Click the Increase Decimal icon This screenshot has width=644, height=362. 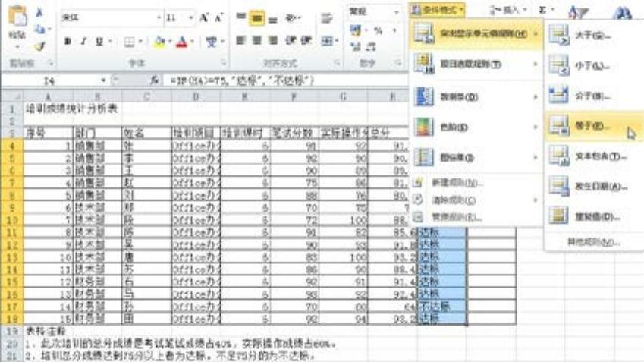(x=356, y=46)
